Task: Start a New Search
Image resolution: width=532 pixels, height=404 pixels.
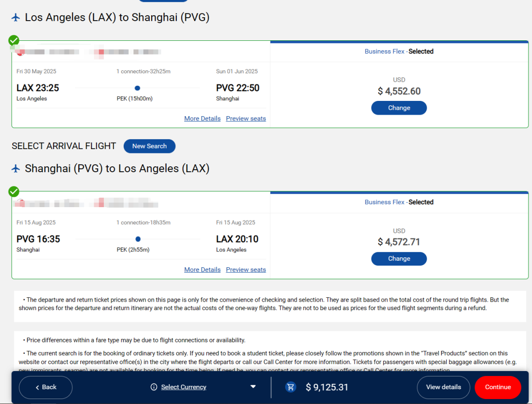Action: tap(149, 146)
